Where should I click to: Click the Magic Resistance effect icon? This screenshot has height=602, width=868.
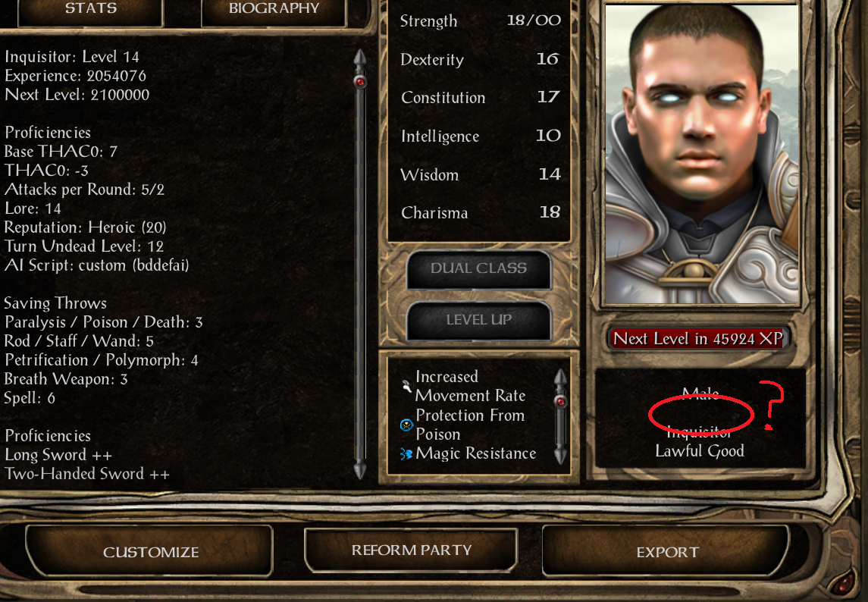click(406, 454)
